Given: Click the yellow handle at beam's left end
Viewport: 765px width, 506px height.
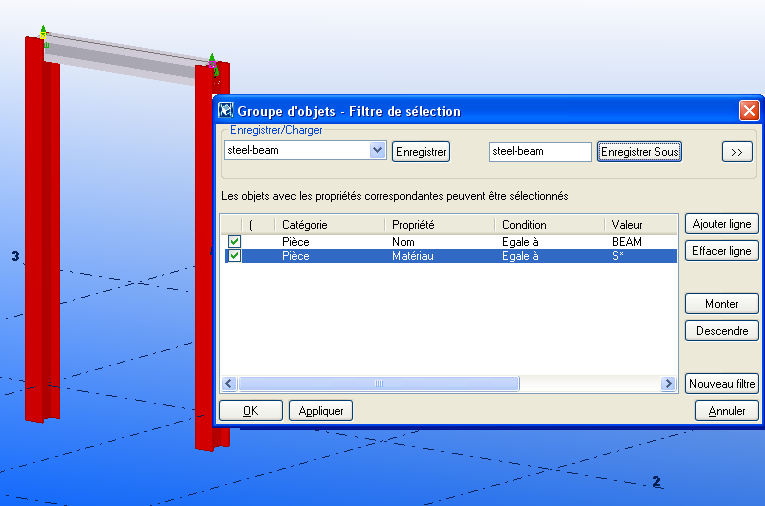Looking at the screenshot, I should click(43, 35).
